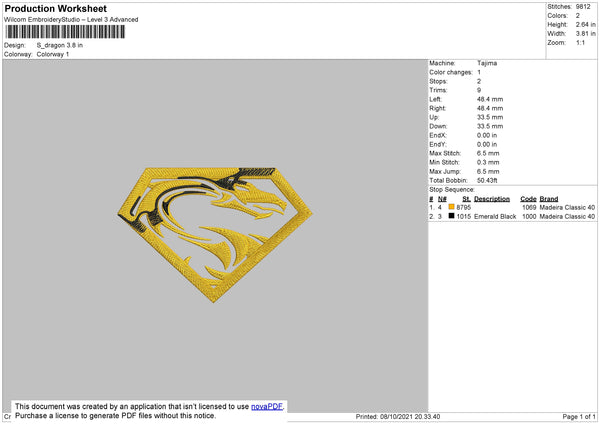This screenshot has height=424, width=600.
Task: Select the Down value 33.5 mm
Action: point(490,126)
